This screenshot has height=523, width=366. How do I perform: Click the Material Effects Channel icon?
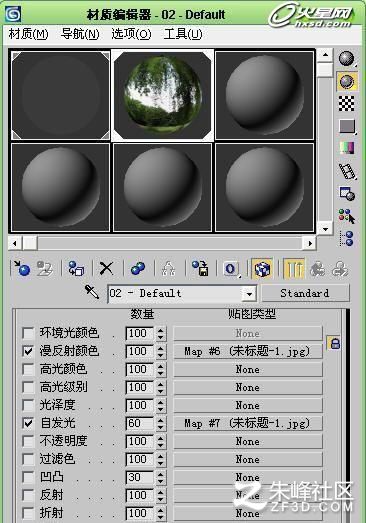click(x=231, y=269)
